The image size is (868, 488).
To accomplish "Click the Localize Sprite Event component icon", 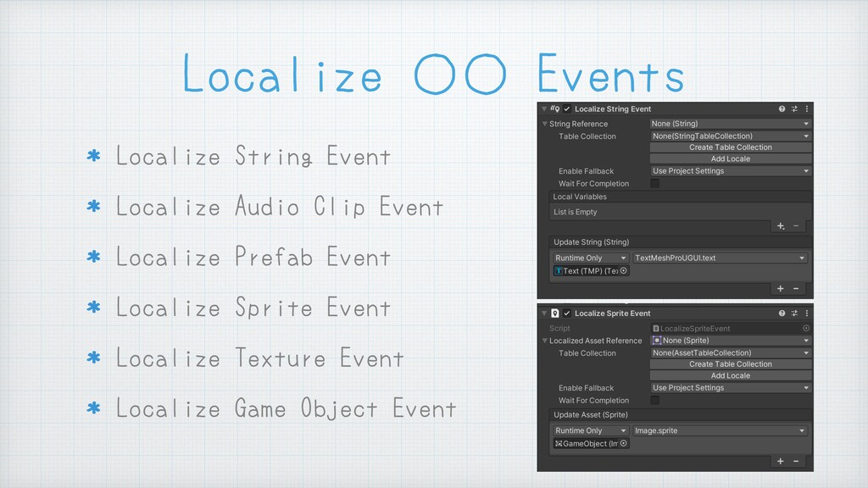I will click(555, 313).
